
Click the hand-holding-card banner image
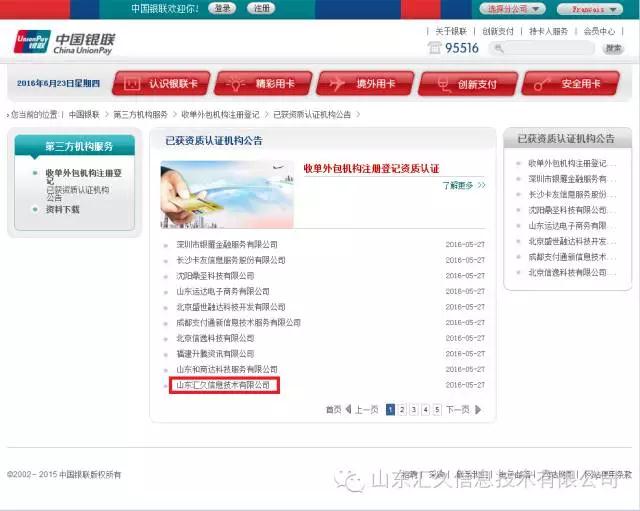227,194
